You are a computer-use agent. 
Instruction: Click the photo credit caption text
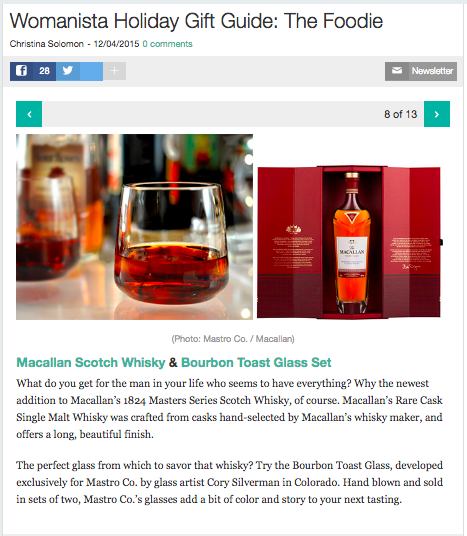(x=233, y=339)
